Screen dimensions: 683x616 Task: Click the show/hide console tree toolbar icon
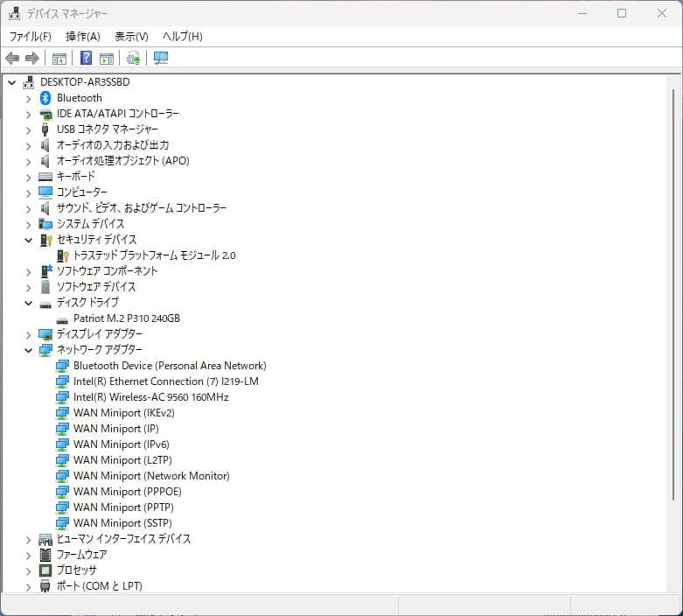(x=59, y=58)
